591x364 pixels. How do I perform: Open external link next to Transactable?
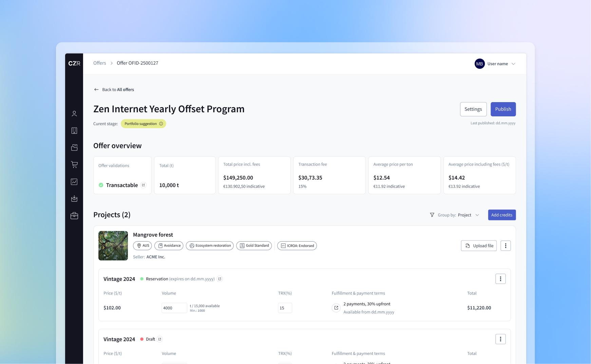(144, 185)
